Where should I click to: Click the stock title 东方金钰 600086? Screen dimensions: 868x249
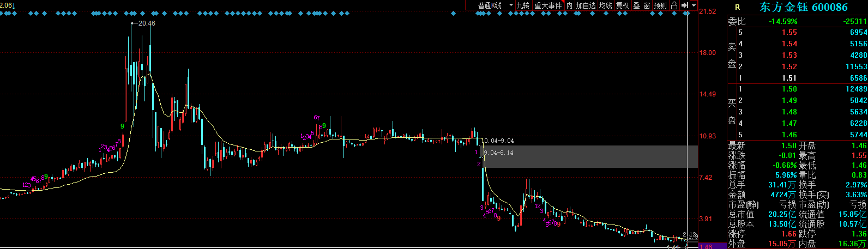(x=804, y=7)
